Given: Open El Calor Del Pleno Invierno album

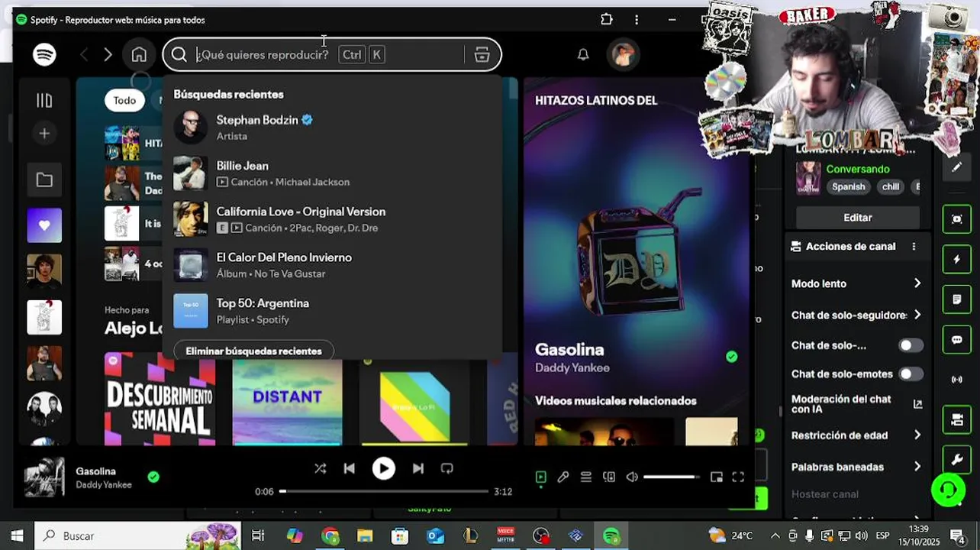Looking at the screenshot, I should 333,265.
